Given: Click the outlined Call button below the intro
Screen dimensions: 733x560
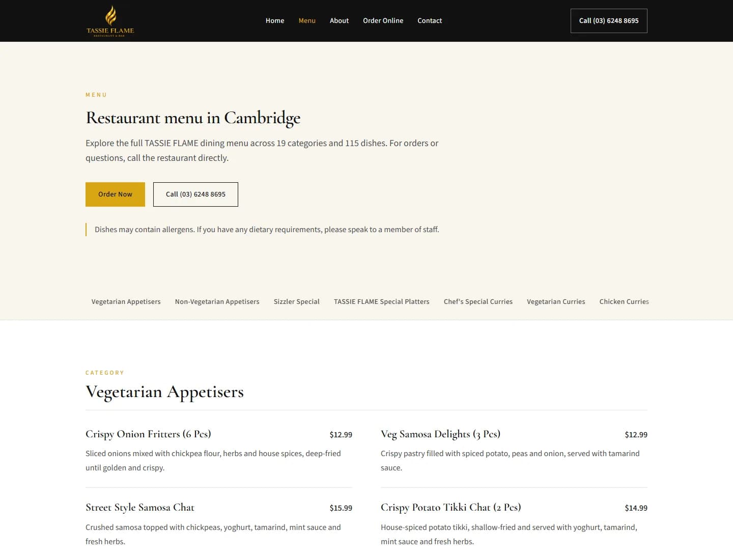Looking at the screenshot, I should click(195, 194).
